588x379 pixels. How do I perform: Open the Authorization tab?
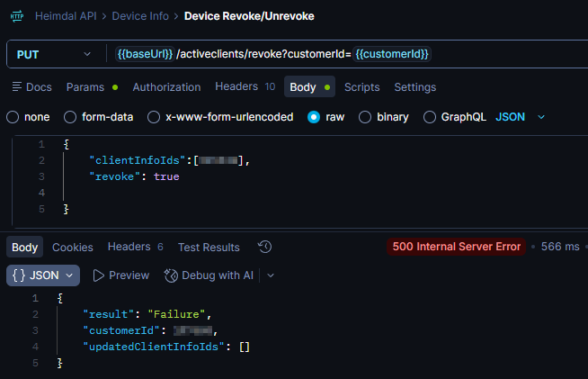[x=166, y=87]
